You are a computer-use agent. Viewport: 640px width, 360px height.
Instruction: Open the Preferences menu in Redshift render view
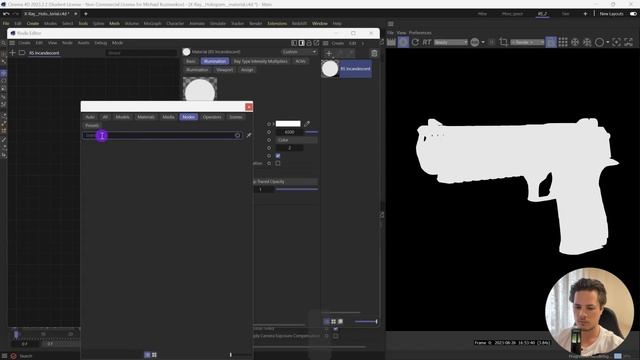pyautogui.click(x=420, y=33)
